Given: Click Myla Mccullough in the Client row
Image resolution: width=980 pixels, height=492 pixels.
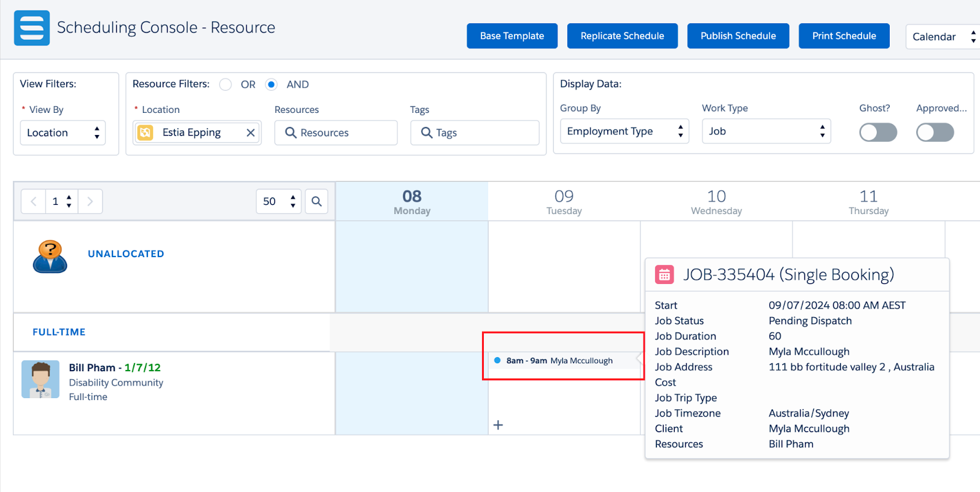Looking at the screenshot, I should click(809, 429).
